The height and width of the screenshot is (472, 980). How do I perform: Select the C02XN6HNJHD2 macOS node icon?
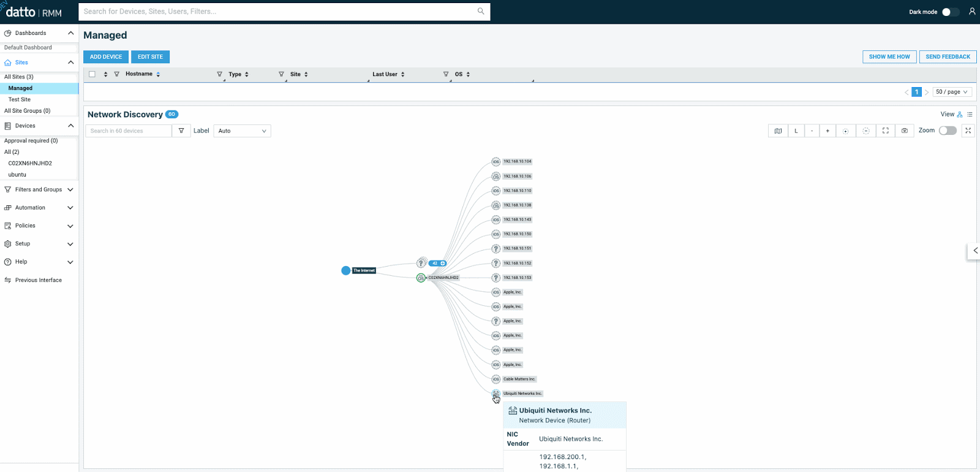pos(421,278)
